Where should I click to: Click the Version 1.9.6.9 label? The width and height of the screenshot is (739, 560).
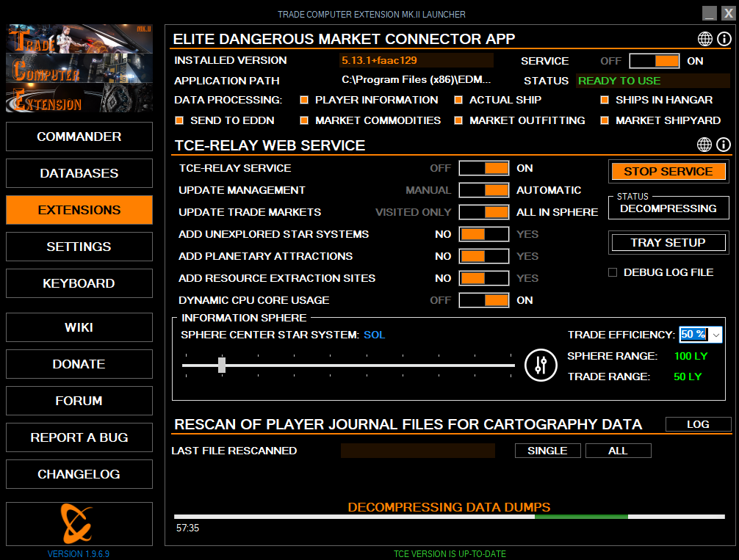click(x=79, y=554)
